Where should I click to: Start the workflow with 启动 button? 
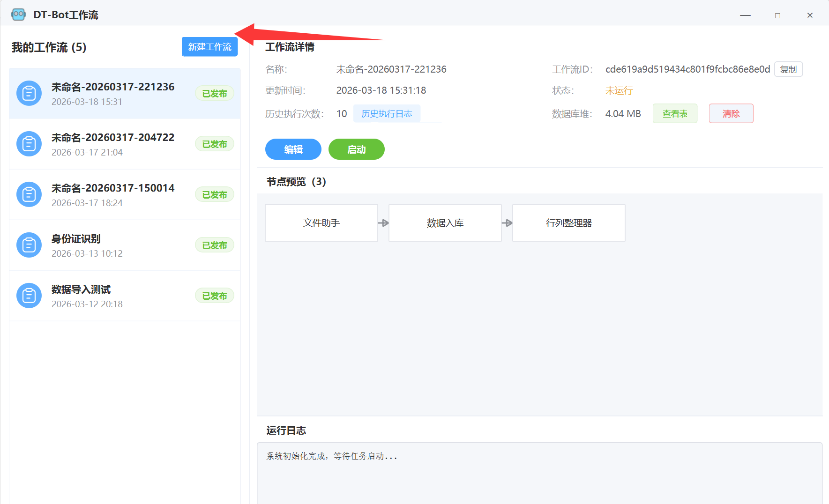point(356,149)
